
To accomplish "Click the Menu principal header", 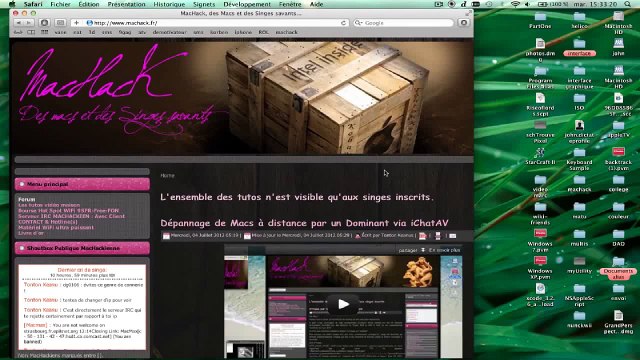I will [x=82, y=184].
